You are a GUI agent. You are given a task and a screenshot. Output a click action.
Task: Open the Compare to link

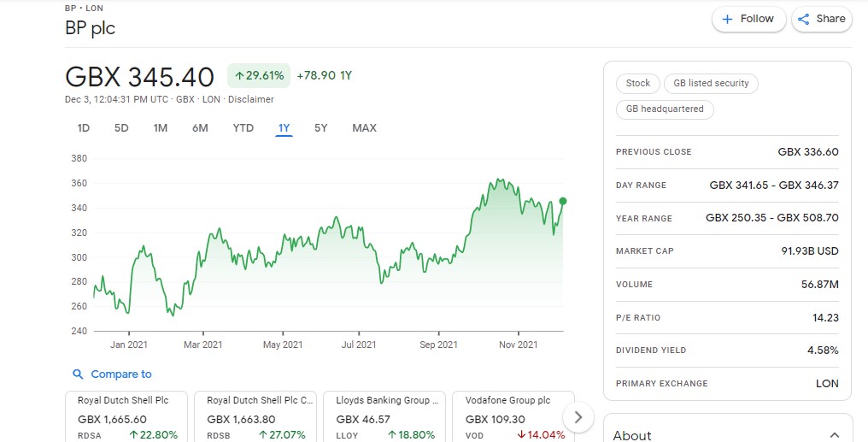(121, 374)
